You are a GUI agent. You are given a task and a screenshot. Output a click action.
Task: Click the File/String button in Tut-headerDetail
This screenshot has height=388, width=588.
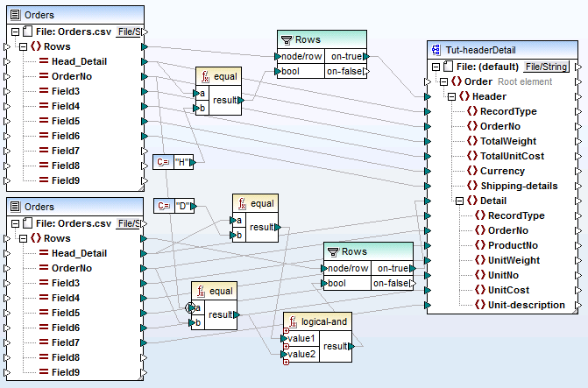(546, 67)
